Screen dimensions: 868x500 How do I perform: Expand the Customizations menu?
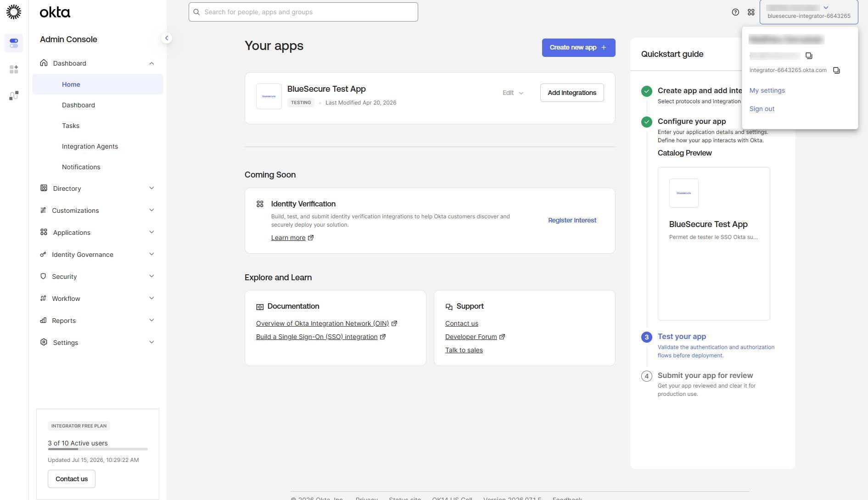tap(151, 210)
